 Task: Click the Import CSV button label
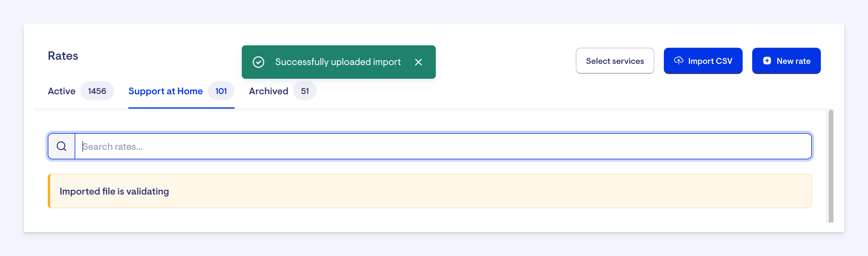point(710,61)
